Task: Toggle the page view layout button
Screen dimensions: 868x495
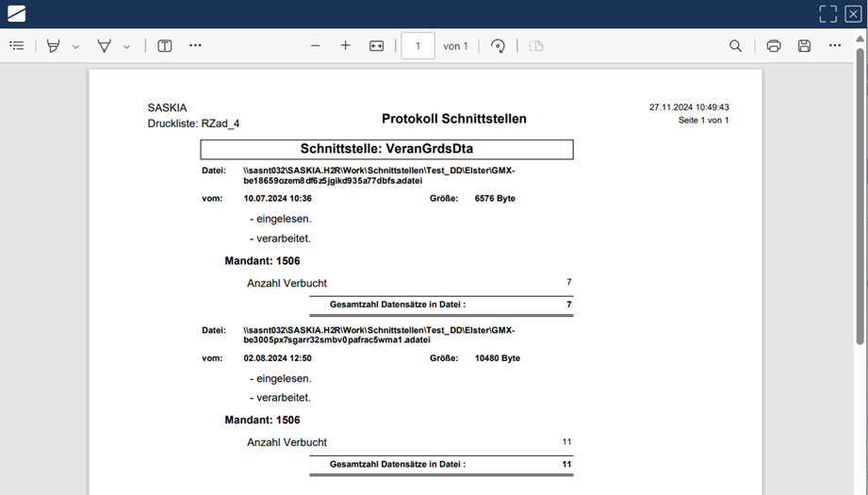Action: tap(536, 45)
